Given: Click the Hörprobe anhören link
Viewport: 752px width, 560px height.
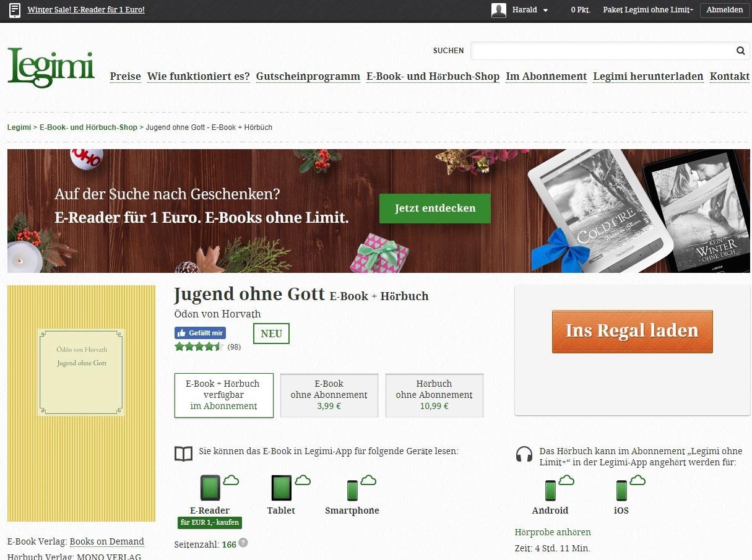Looking at the screenshot, I should (x=552, y=532).
